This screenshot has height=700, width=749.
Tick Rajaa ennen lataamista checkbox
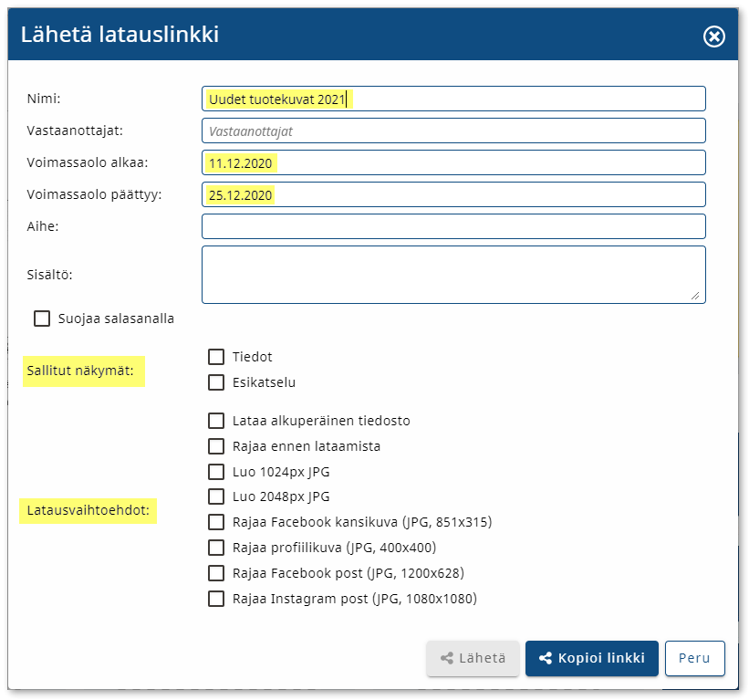(216, 446)
